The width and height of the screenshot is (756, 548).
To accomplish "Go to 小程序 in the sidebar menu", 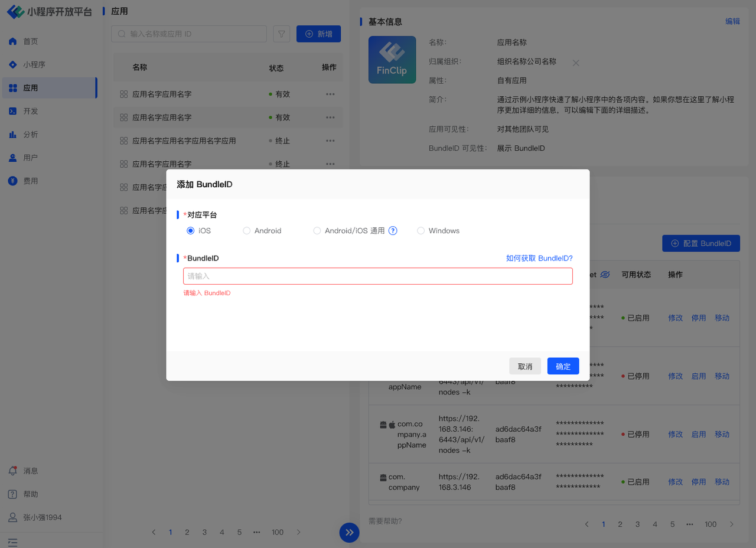I will (34, 64).
